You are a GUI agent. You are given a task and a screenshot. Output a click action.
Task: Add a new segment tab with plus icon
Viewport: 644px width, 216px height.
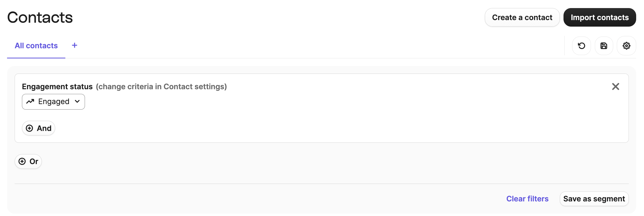point(74,45)
